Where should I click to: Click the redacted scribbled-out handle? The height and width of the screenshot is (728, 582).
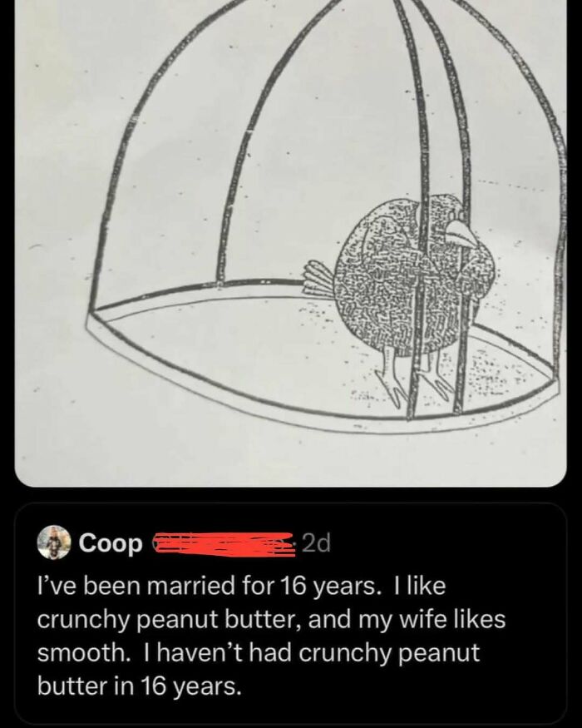[224, 542]
